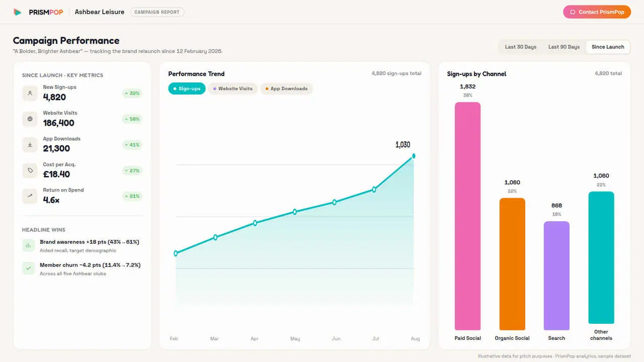
Task: Show the Sign-ups trend series
Action: point(187,88)
